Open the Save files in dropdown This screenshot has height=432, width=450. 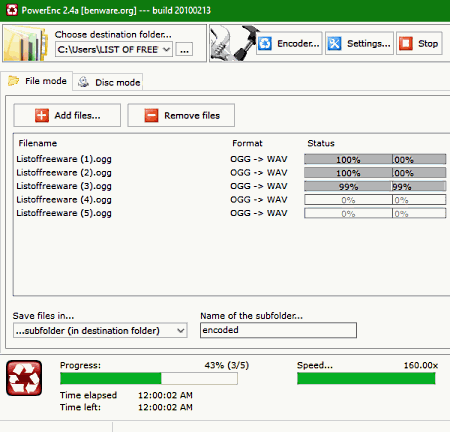pyautogui.click(x=100, y=330)
